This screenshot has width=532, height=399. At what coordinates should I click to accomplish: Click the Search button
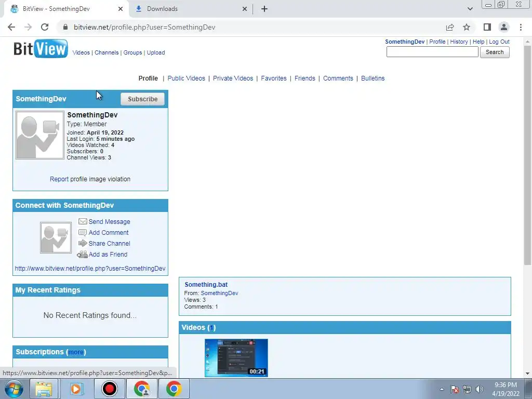coord(495,52)
